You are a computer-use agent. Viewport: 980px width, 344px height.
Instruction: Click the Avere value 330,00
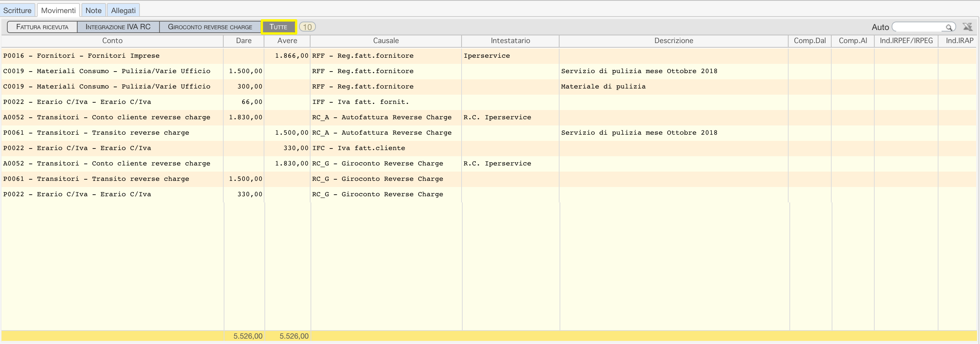296,148
